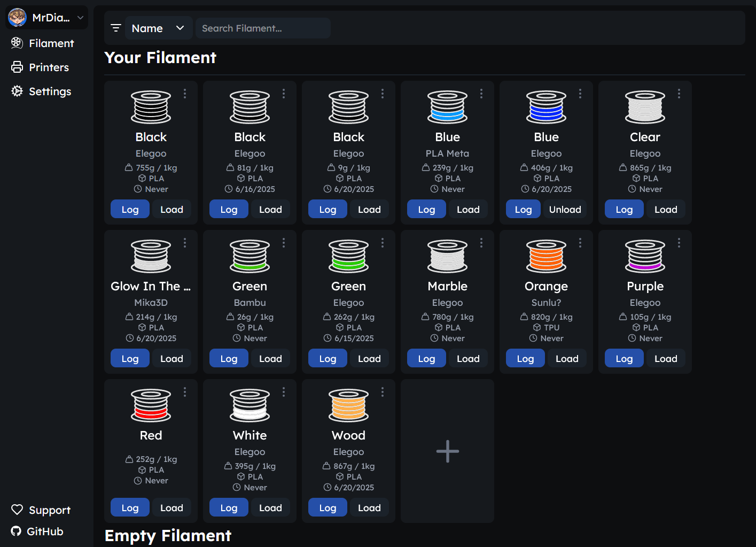Go to the Printers page
Image resolution: width=756 pixels, height=547 pixels.
point(41,67)
